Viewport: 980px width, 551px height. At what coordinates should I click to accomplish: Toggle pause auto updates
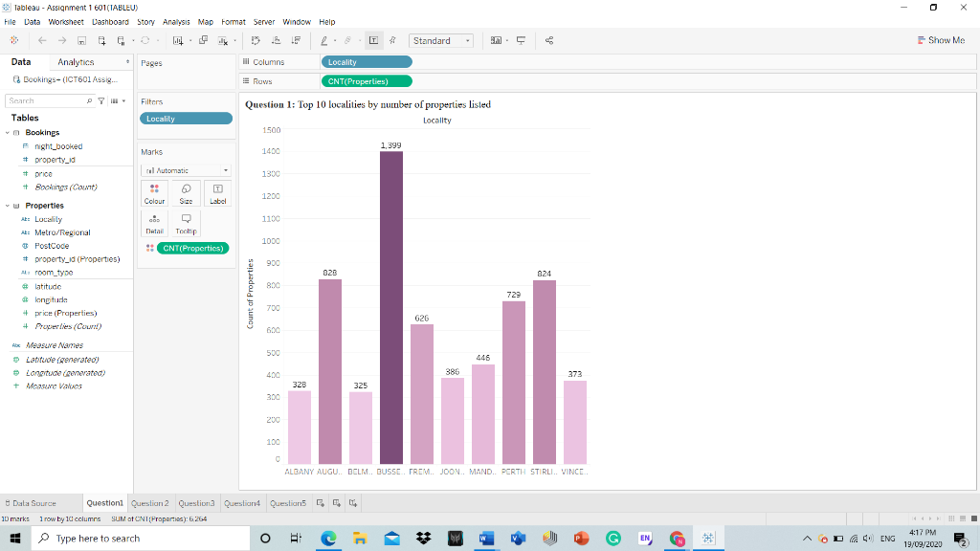tap(120, 40)
